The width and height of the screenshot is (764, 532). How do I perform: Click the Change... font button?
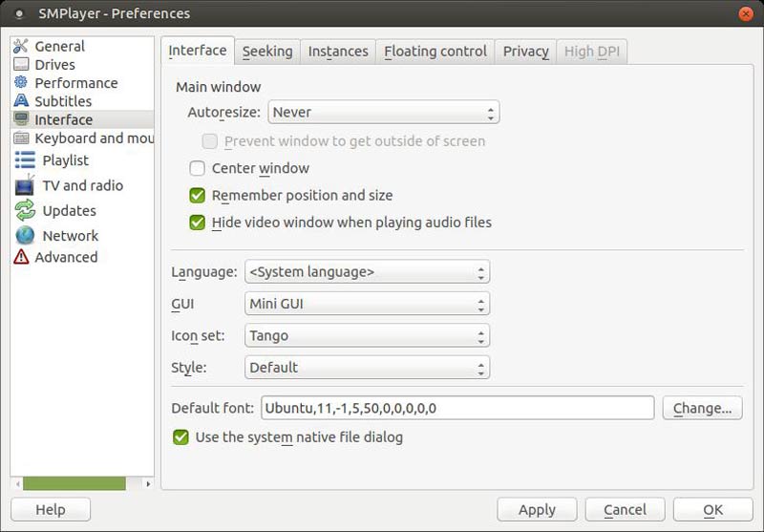click(x=702, y=408)
